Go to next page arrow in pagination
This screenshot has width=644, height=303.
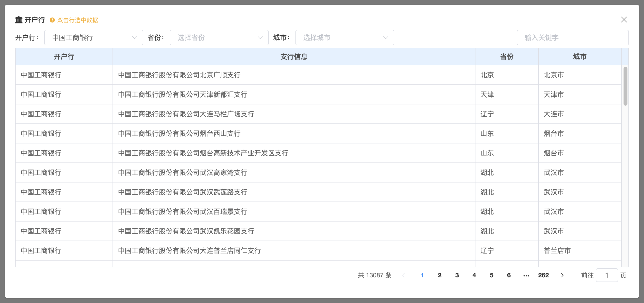(562, 275)
